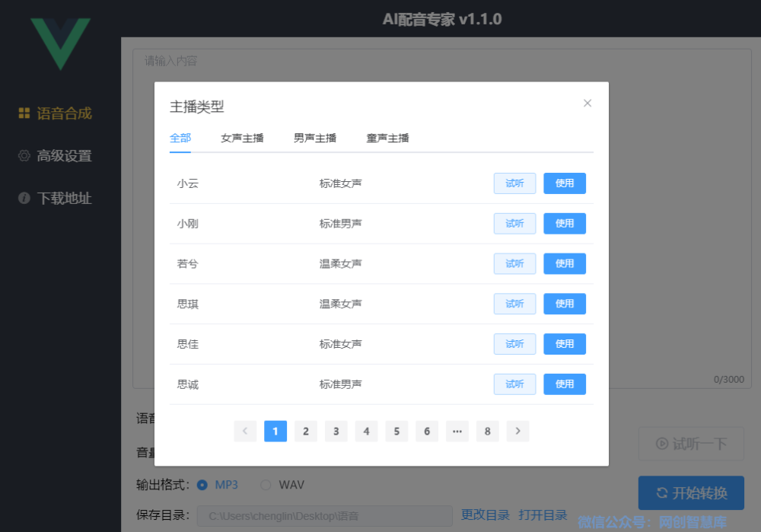Image resolution: width=761 pixels, height=532 pixels.
Task: Use the 思佳 voice
Action: (565, 344)
